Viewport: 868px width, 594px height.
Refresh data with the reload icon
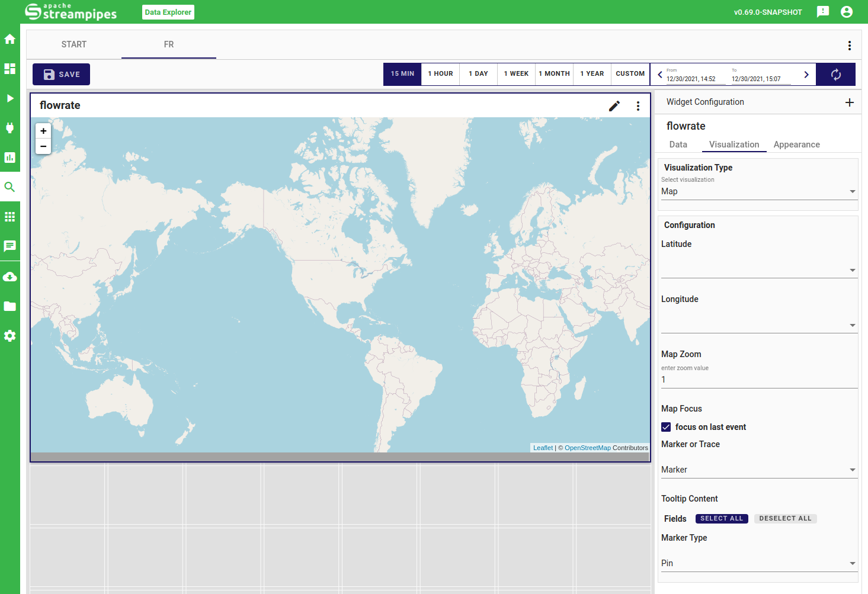click(x=835, y=75)
